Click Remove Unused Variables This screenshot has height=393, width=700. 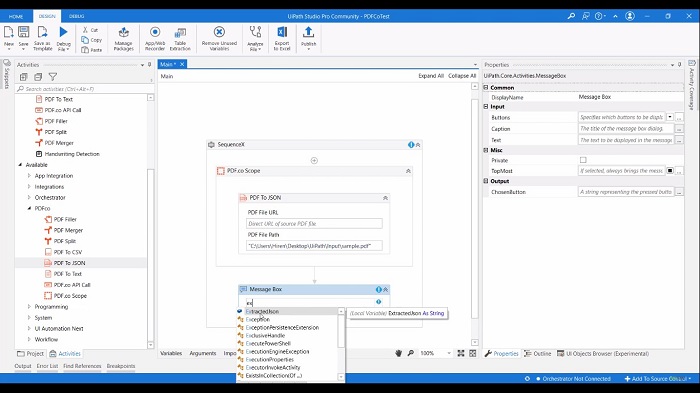click(x=219, y=38)
